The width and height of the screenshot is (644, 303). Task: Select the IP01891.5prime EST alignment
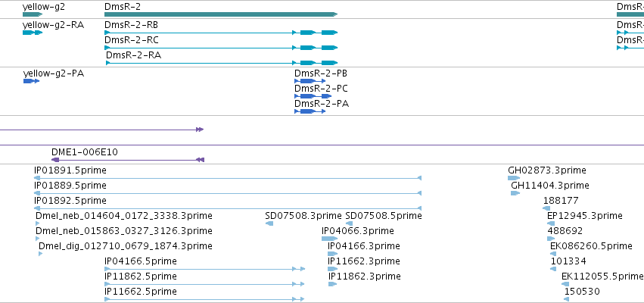tap(228, 178)
